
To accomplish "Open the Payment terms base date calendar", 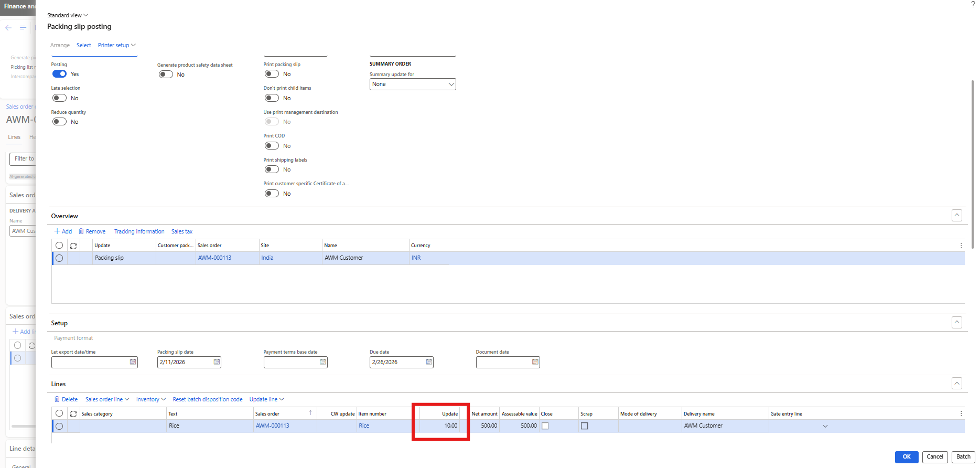I will (x=322, y=362).
